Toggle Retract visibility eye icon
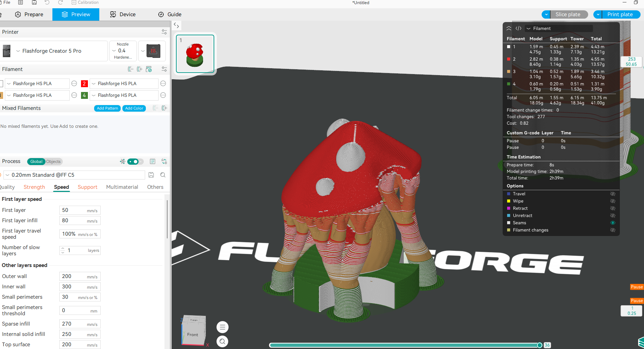This screenshot has width=644, height=349. [613, 208]
